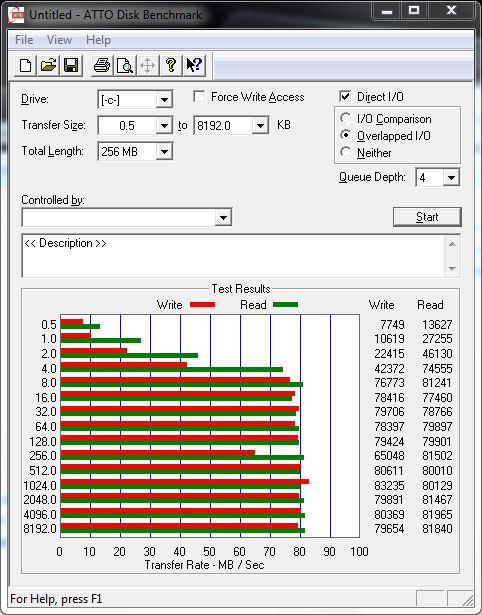Click the four-arrow move toolbar icon
This screenshot has width=482, height=615.
[x=147, y=65]
